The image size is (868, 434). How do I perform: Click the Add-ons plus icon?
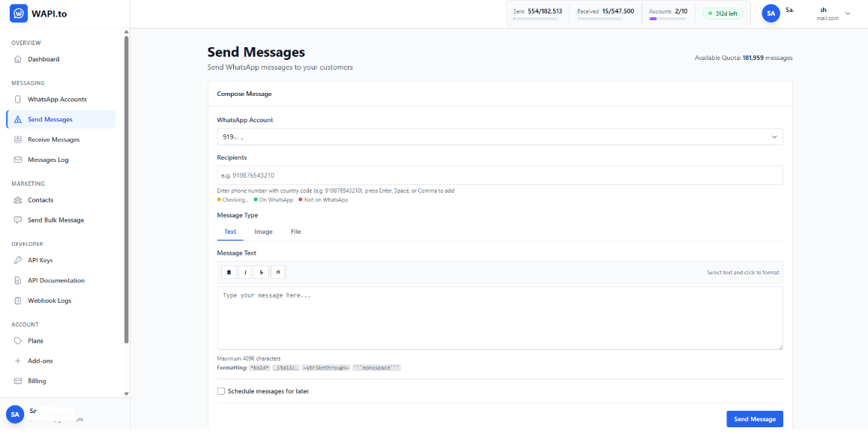18,361
